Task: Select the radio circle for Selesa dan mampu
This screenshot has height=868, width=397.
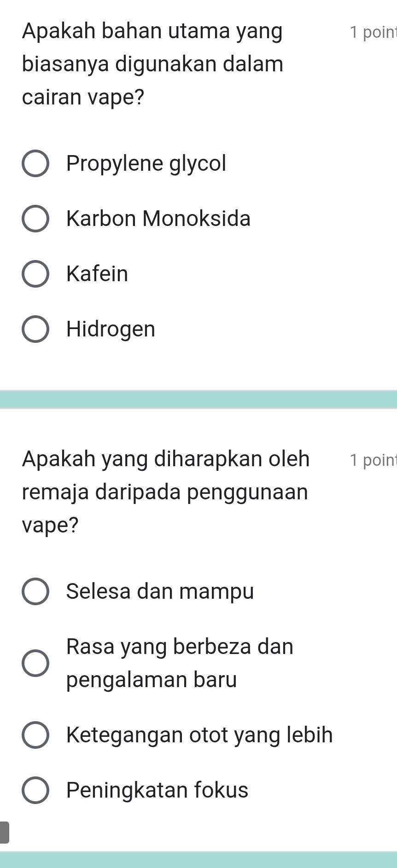Action: tap(35, 591)
